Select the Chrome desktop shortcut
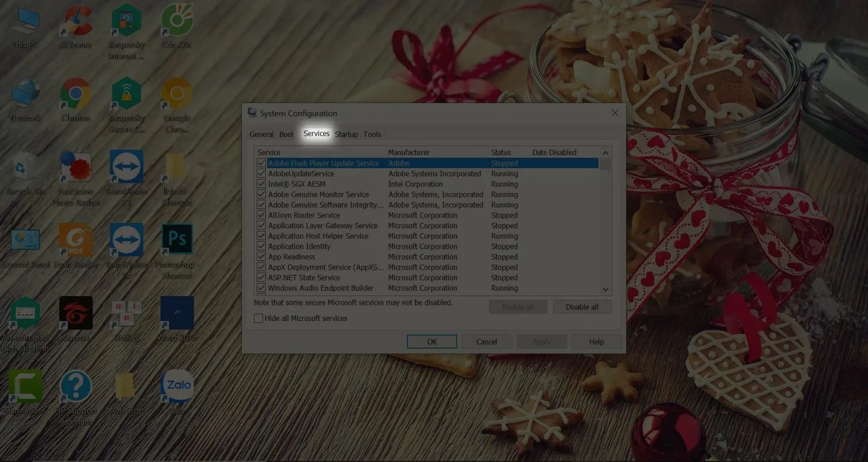 point(76,100)
